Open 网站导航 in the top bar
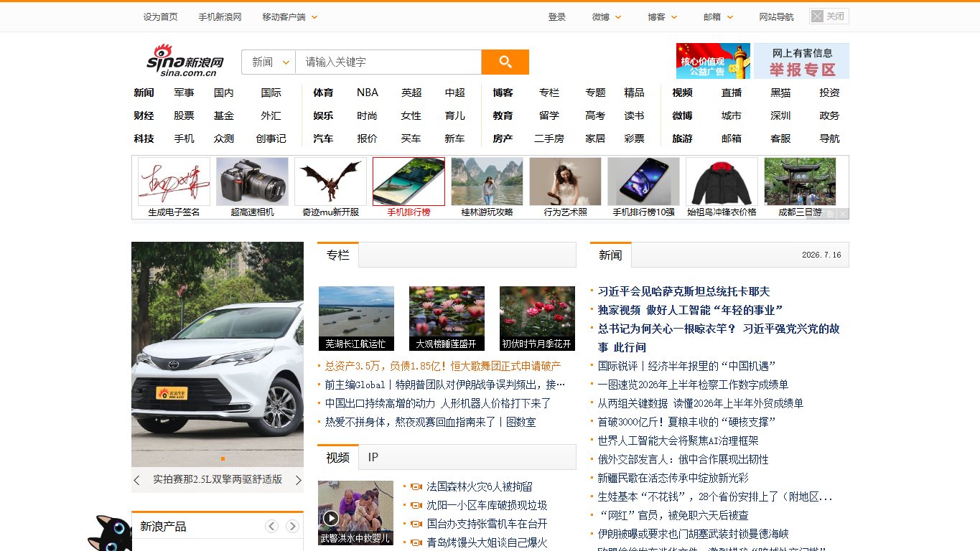This screenshot has width=980, height=551. [777, 17]
